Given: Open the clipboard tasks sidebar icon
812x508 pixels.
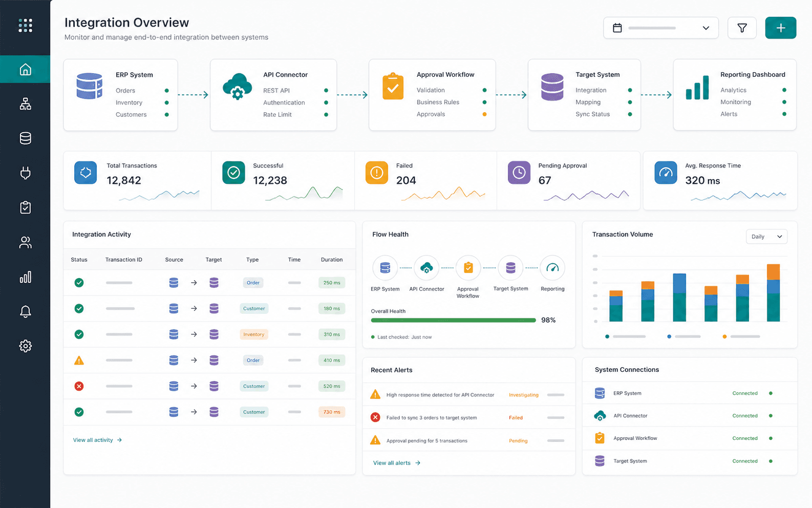Looking at the screenshot, I should pyautogui.click(x=25, y=207).
